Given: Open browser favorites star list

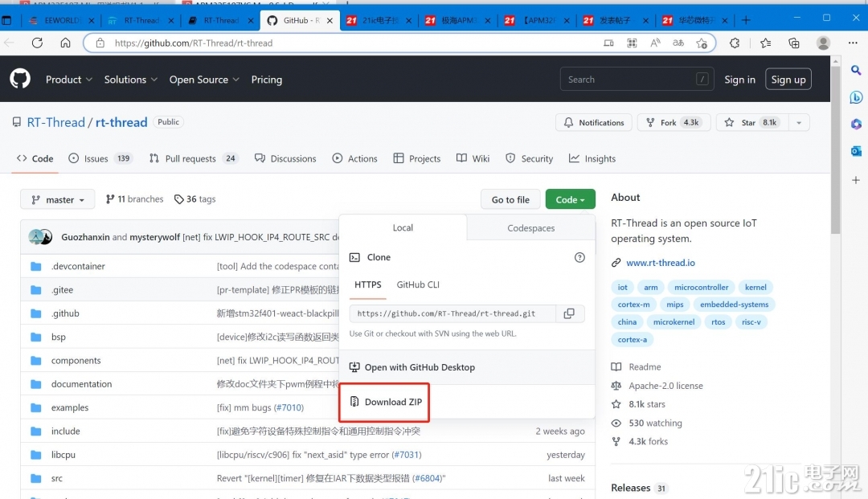Looking at the screenshot, I should click(x=765, y=43).
